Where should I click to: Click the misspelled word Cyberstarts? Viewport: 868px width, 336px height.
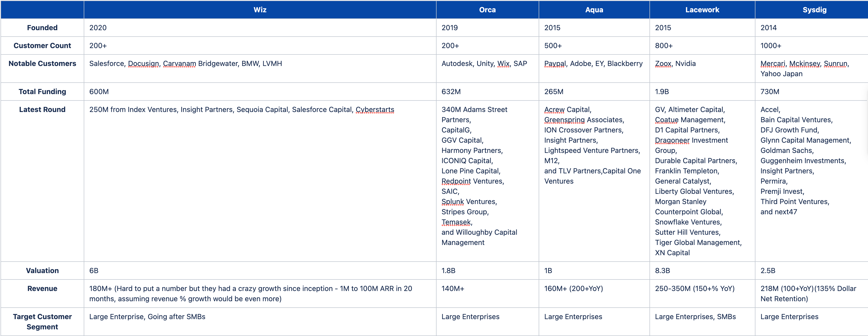[x=375, y=110]
